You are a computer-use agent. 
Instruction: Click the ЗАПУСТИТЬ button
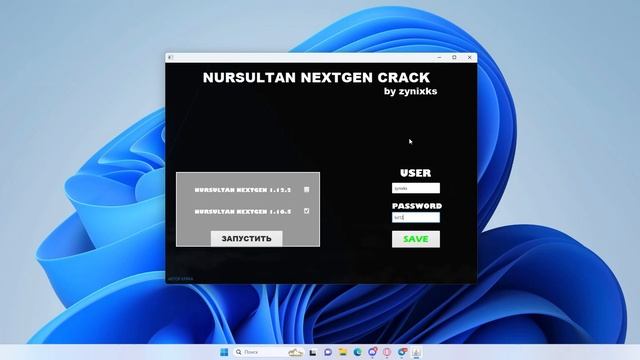[247, 239]
